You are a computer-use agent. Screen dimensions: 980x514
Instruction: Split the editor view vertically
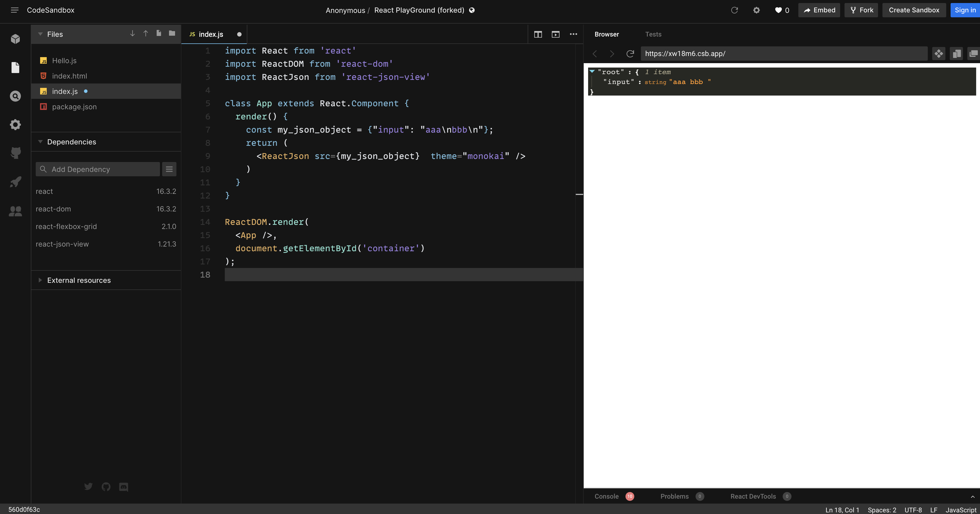[x=538, y=34]
